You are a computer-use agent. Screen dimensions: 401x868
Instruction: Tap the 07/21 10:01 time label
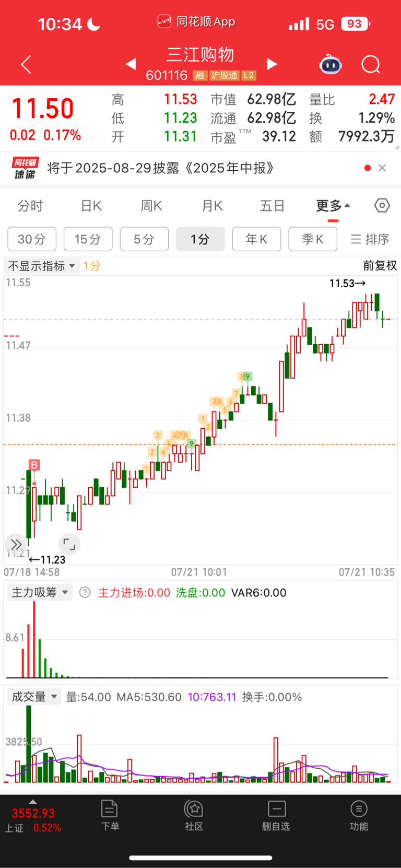[199, 572]
